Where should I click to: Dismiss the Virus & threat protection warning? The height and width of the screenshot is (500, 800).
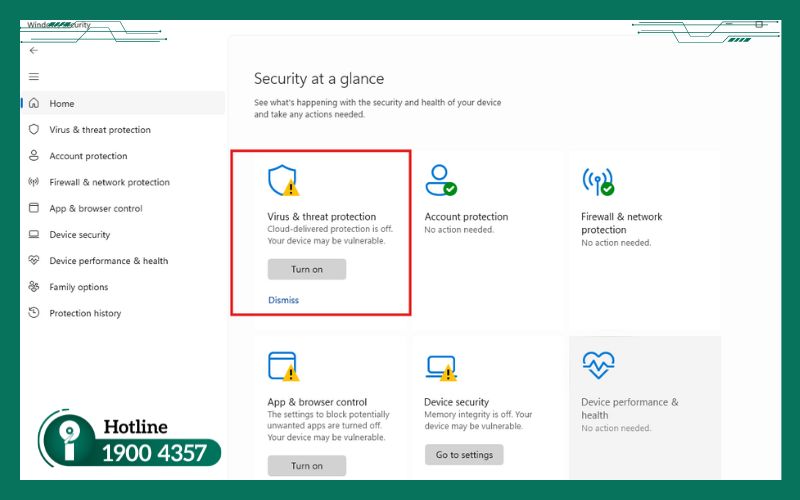point(283,300)
